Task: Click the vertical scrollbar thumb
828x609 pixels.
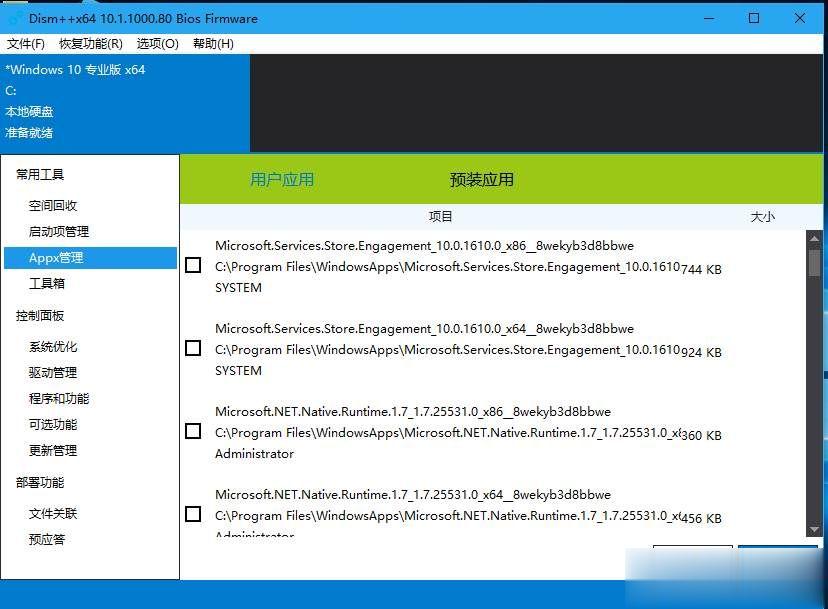Action: [x=814, y=263]
